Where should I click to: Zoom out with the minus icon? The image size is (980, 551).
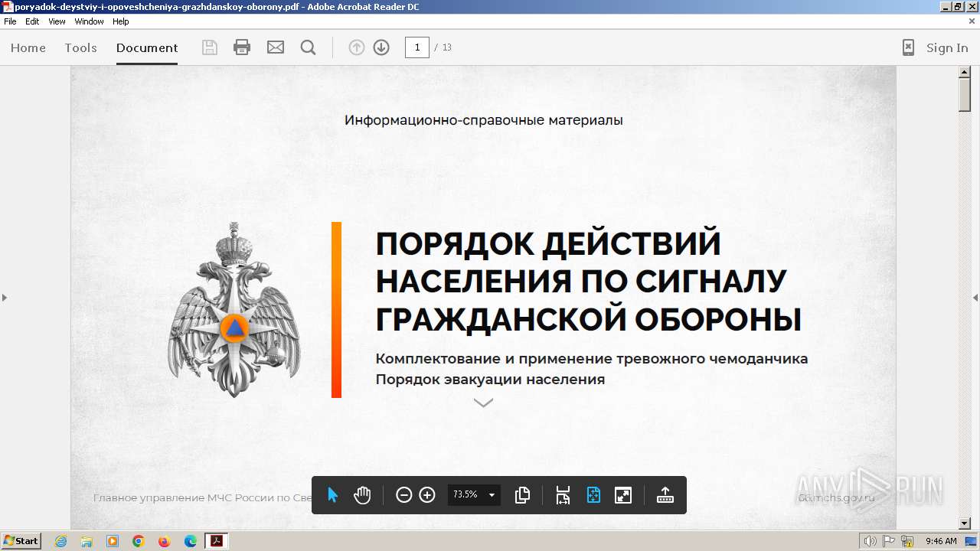[x=403, y=495]
